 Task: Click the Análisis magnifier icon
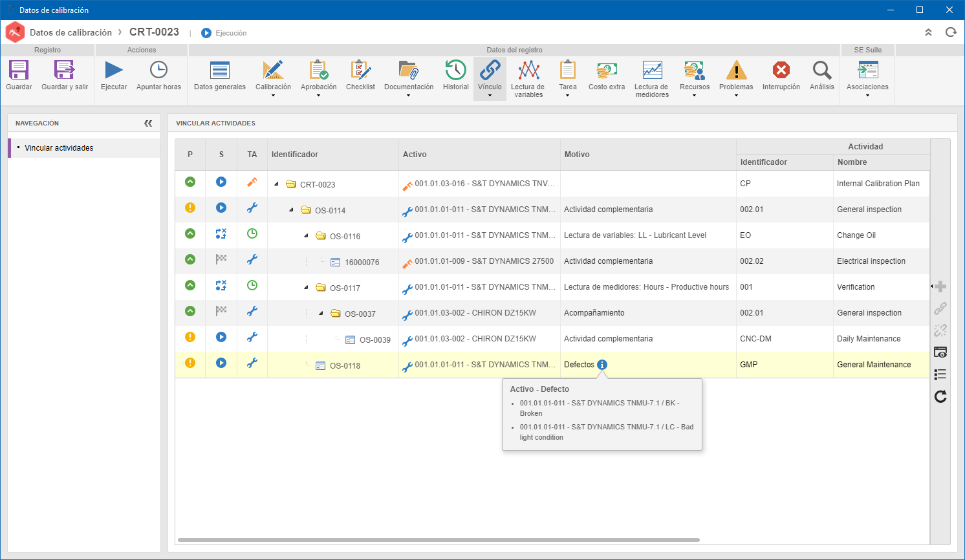click(x=822, y=70)
